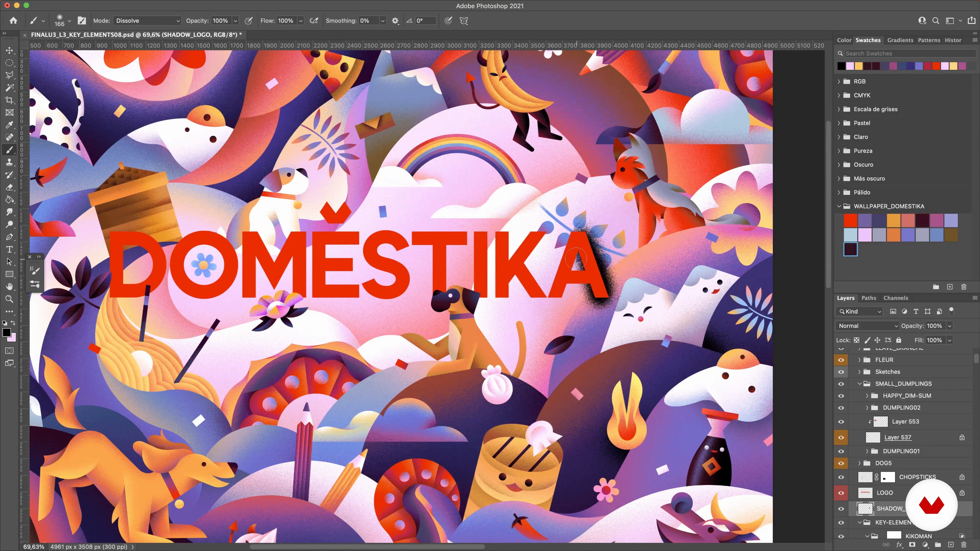This screenshot has height=551, width=980.
Task: Select the Paint Bucket tool
Action: (x=9, y=200)
